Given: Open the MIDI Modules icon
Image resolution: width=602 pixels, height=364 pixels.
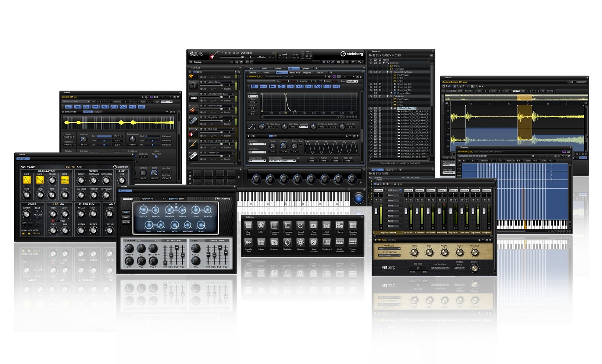Looking at the screenshot, I should 326,225.
